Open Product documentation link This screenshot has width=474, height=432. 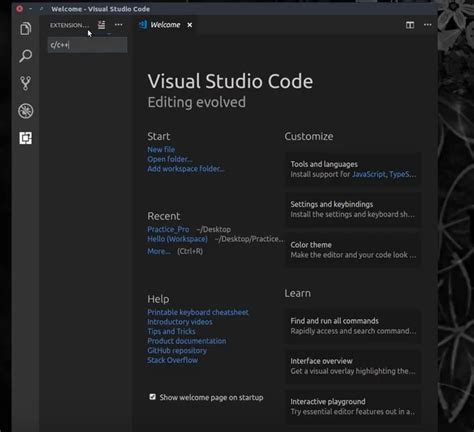(187, 341)
